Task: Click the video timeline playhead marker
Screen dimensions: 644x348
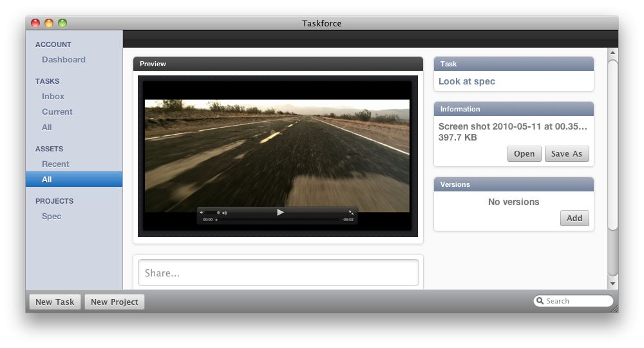Action: [x=216, y=220]
